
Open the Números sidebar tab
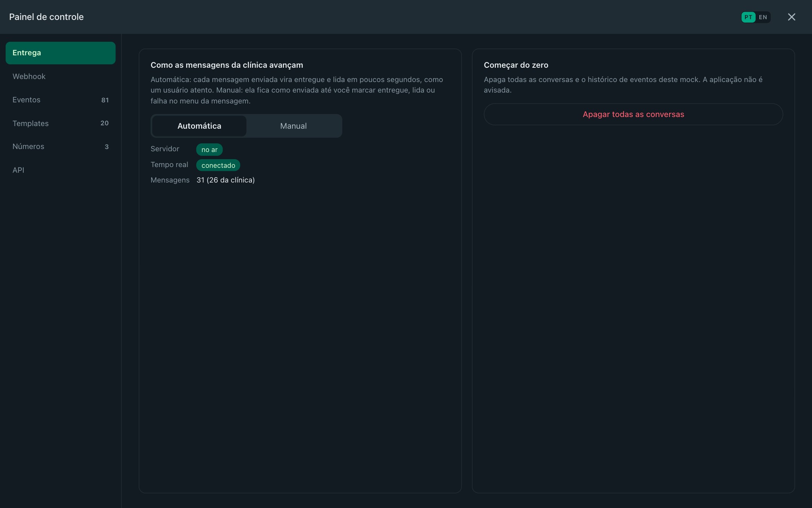pos(61,147)
